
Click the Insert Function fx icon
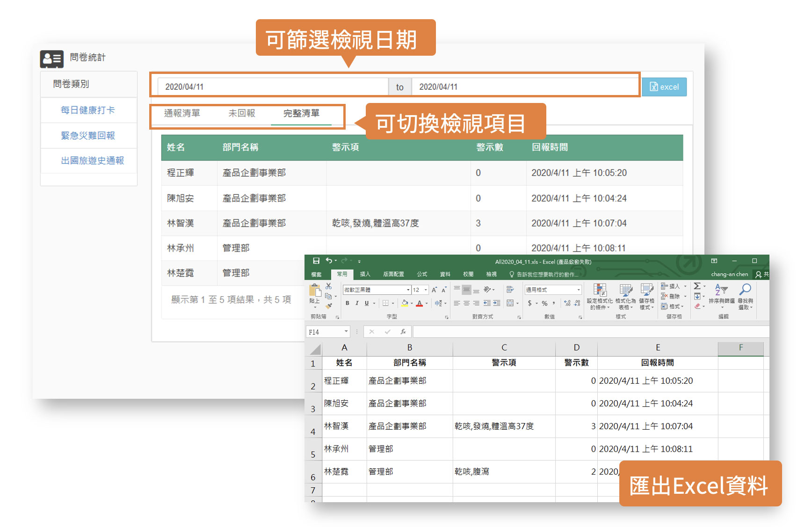pos(403,332)
